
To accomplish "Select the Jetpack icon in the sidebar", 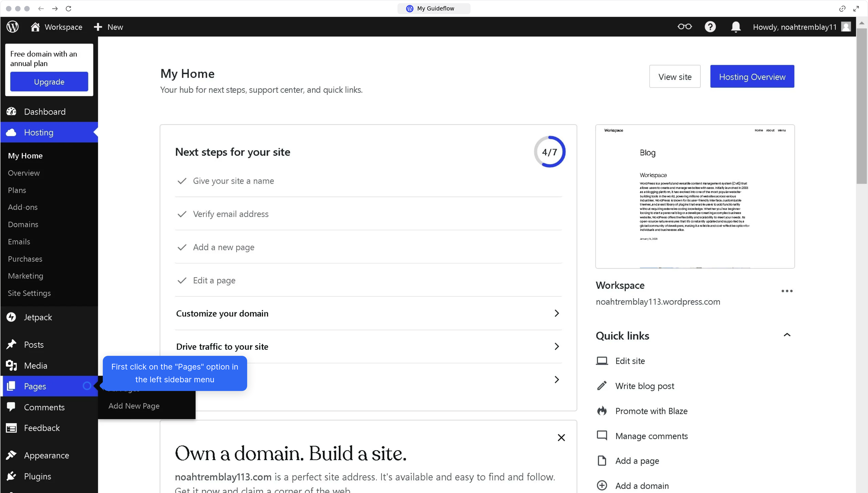I will [x=11, y=317].
